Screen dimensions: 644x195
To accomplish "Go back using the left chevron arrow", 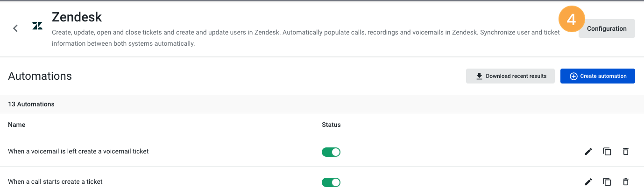I will click(x=15, y=28).
